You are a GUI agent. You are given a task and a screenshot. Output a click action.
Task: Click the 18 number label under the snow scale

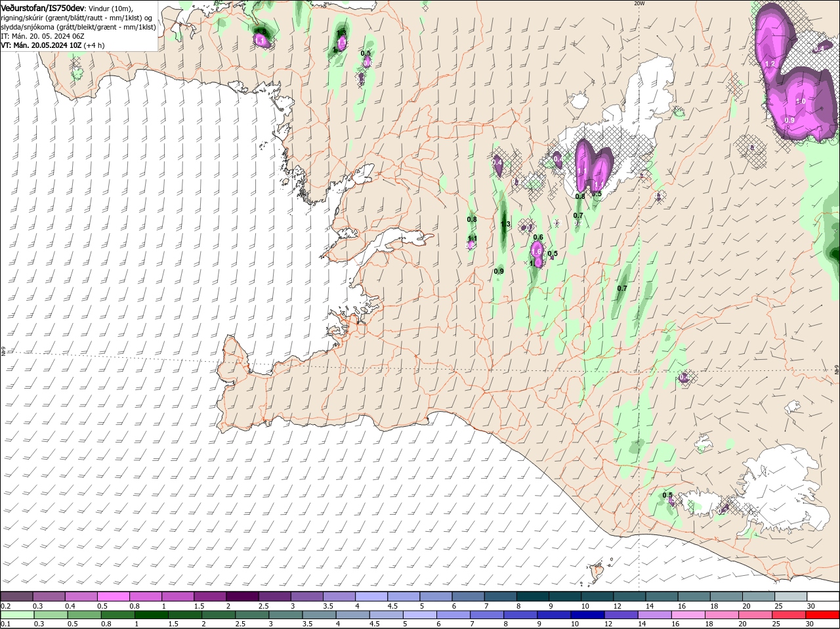click(714, 605)
